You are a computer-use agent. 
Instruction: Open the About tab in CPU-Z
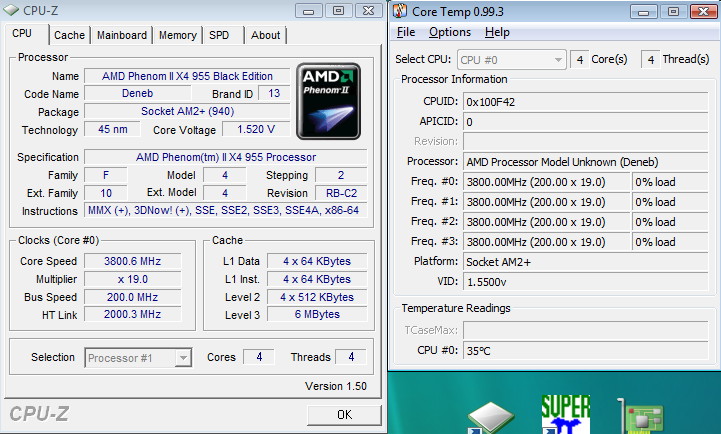[265, 35]
